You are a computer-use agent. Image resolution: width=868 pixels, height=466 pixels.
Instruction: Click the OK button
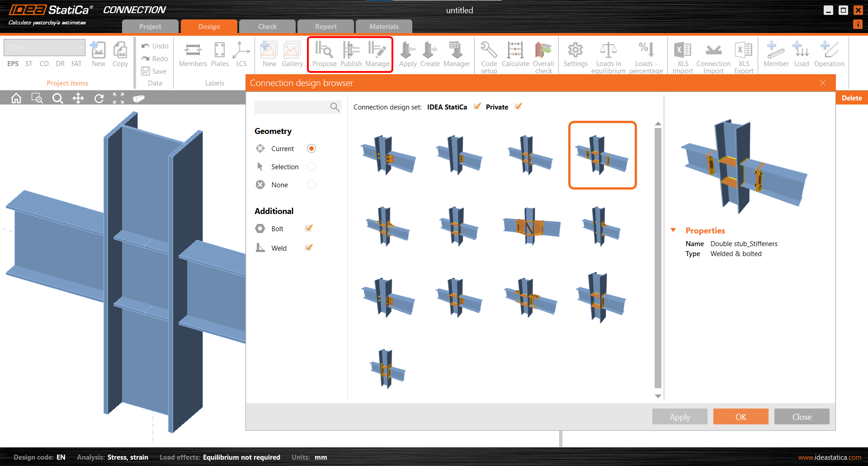(741, 416)
